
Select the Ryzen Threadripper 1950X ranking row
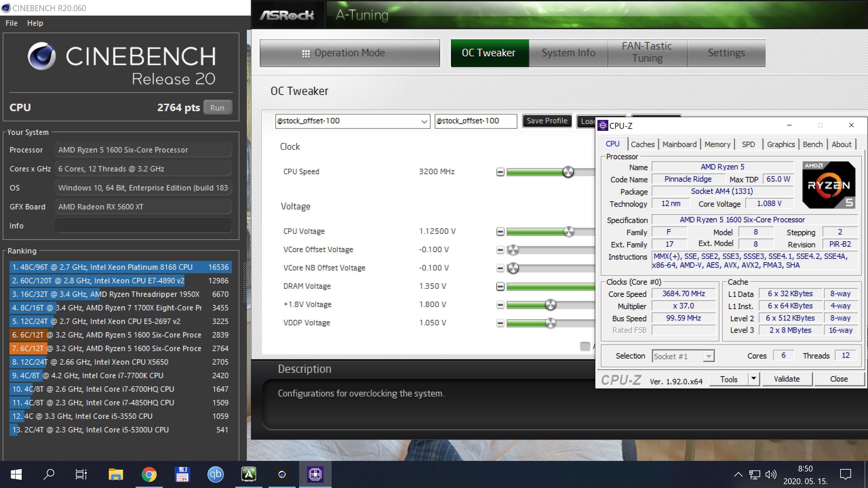pyautogui.click(x=120, y=294)
